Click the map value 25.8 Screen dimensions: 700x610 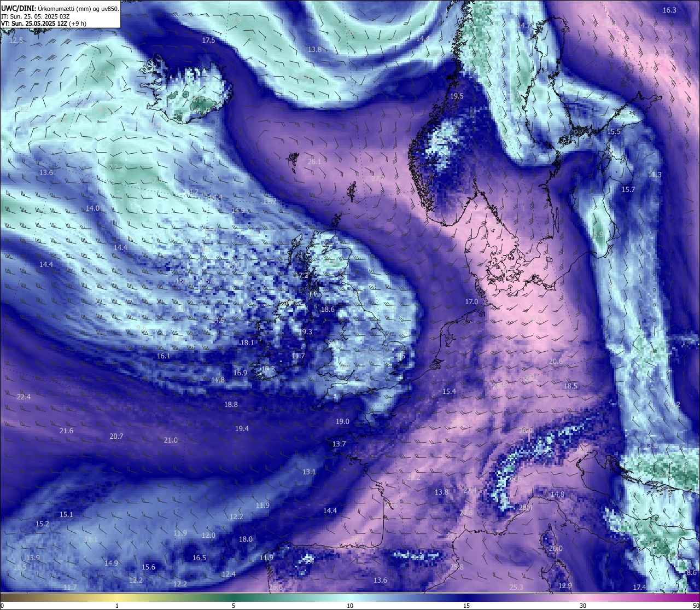[457, 567]
